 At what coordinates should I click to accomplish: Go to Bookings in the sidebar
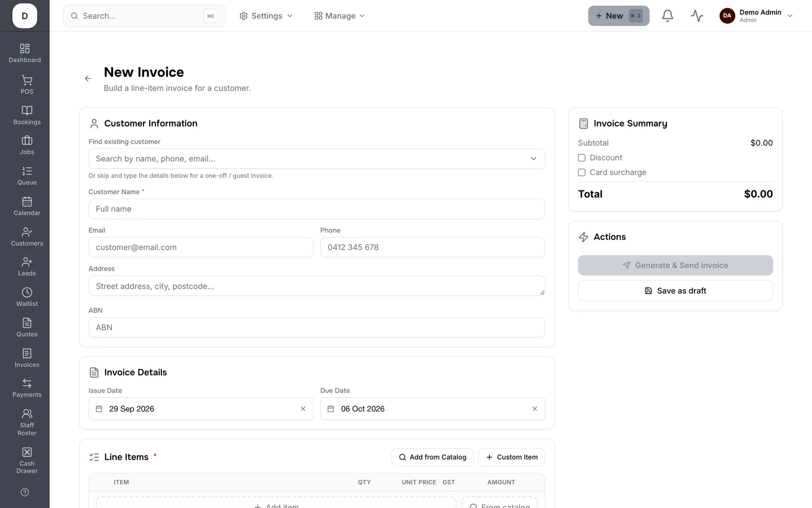27,115
